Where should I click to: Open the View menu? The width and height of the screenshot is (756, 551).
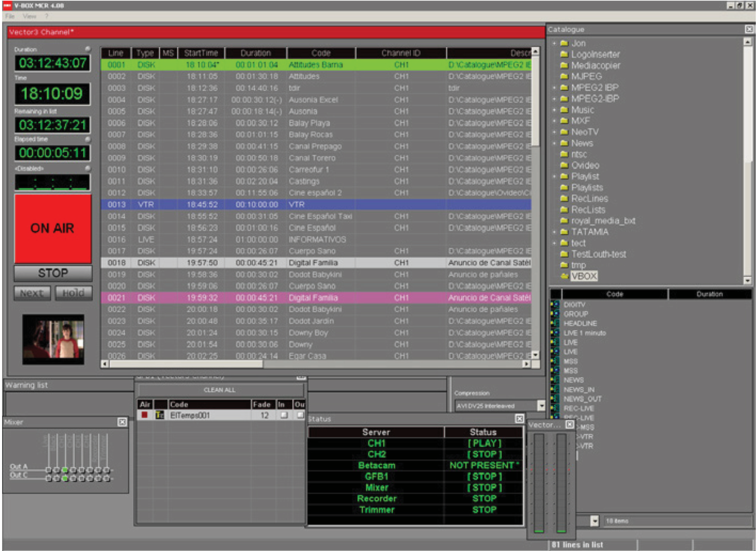click(30, 16)
